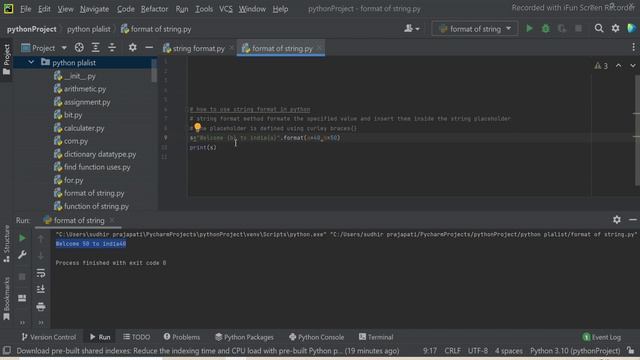Expand all icon in Project panel

tap(96, 48)
